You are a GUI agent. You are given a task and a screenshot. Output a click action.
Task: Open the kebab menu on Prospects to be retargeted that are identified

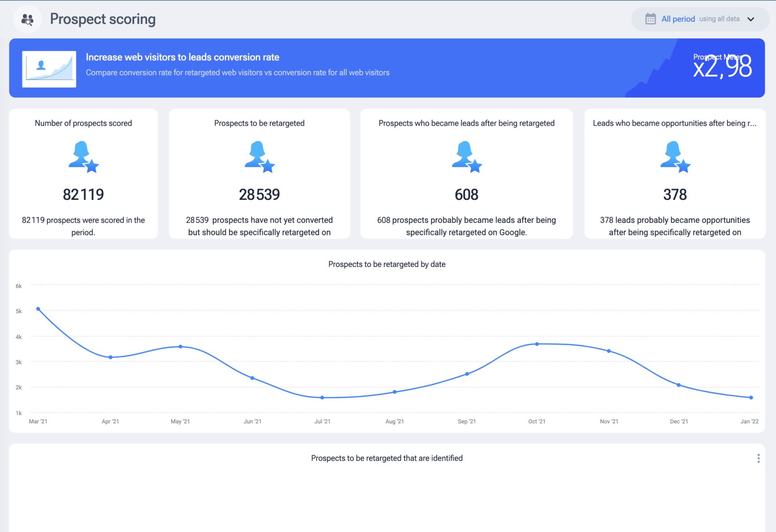[x=758, y=458]
